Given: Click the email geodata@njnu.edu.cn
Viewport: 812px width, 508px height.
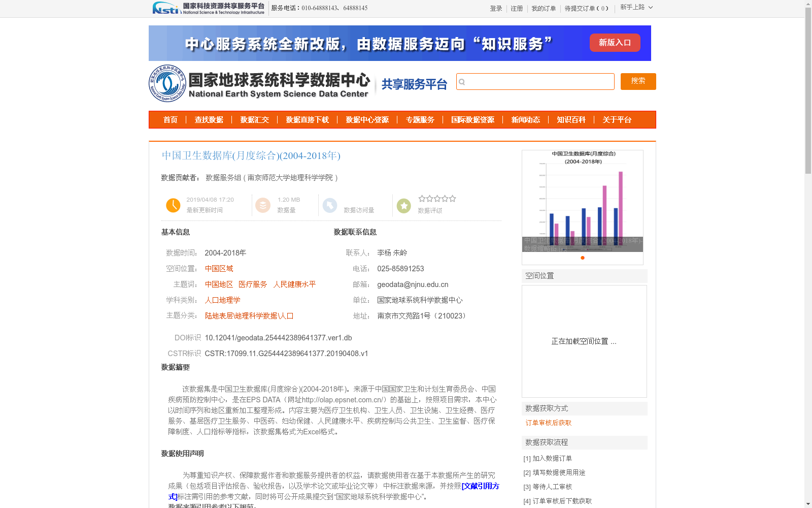Looking at the screenshot, I should click(x=413, y=284).
